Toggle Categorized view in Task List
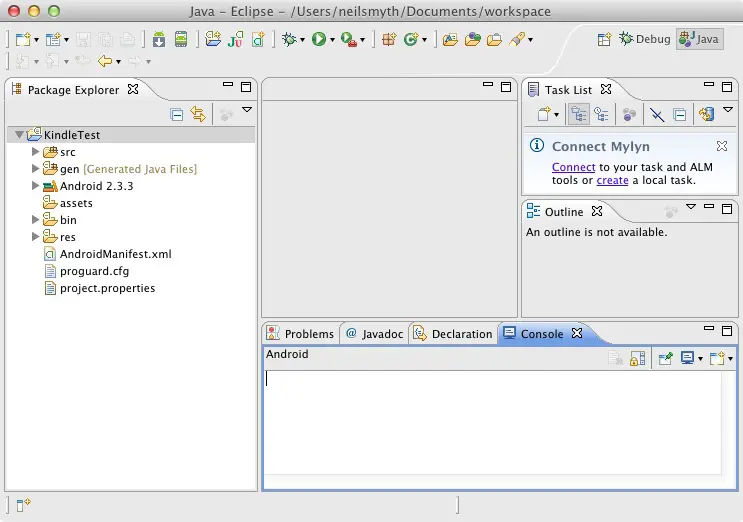 click(579, 114)
